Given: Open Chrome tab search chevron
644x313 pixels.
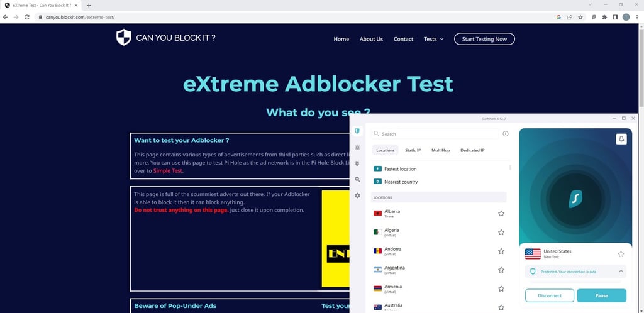Looking at the screenshot, I should coord(590,4).
